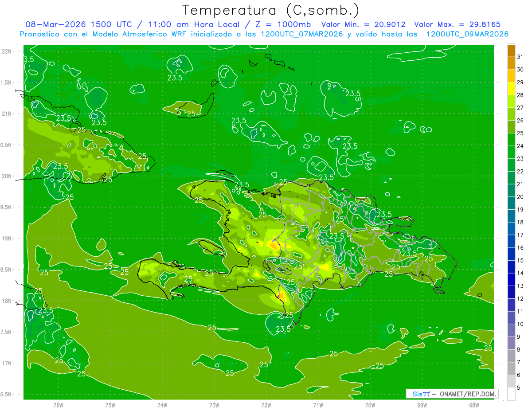The image size is (532, 411).
Task: Click the '22N' latitude axis label
Action: tap(6, 51)
